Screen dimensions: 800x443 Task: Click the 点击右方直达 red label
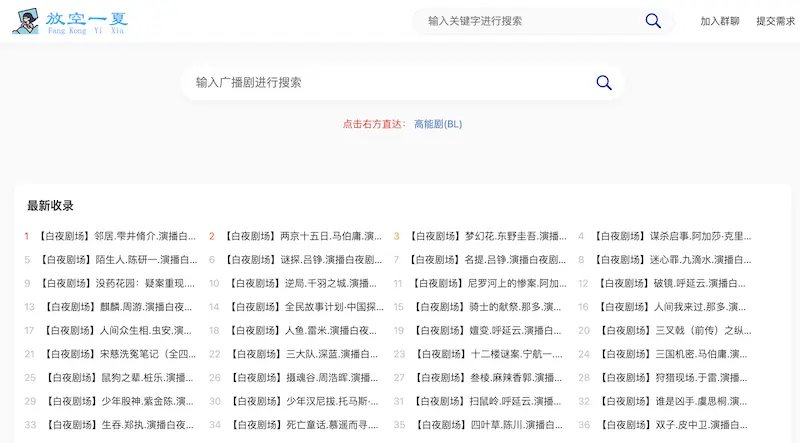point(374,124)
